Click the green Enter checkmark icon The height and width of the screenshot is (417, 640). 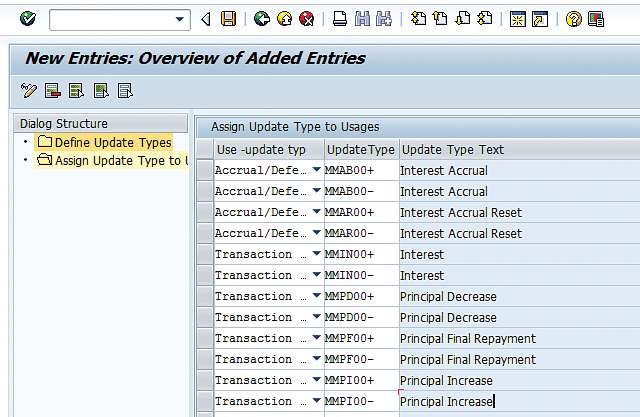click(x=27, y=19)
